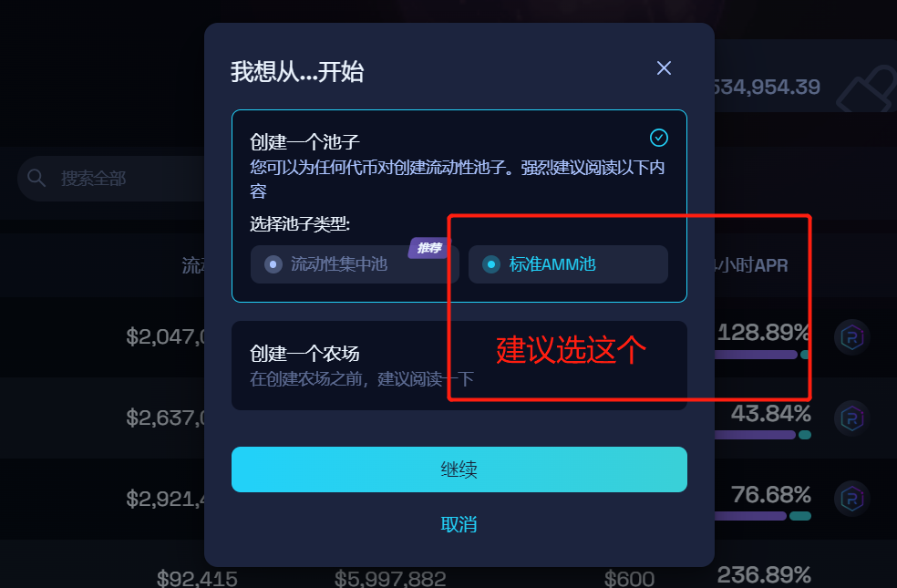
Task: Click the 继续 button
Action: click(x=459, y=469)
